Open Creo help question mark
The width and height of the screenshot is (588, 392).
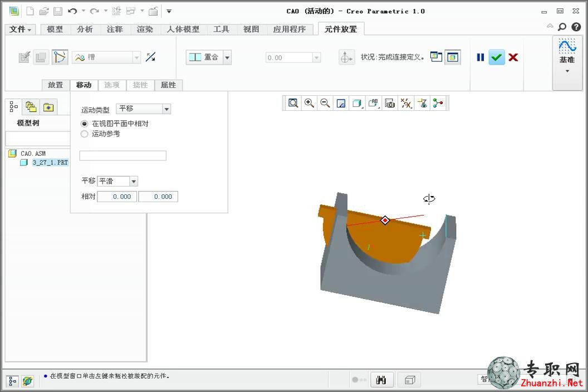576,27
